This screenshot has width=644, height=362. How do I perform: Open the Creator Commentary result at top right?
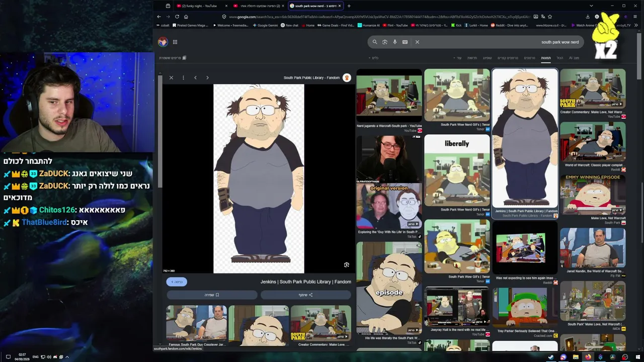[593, 89]
